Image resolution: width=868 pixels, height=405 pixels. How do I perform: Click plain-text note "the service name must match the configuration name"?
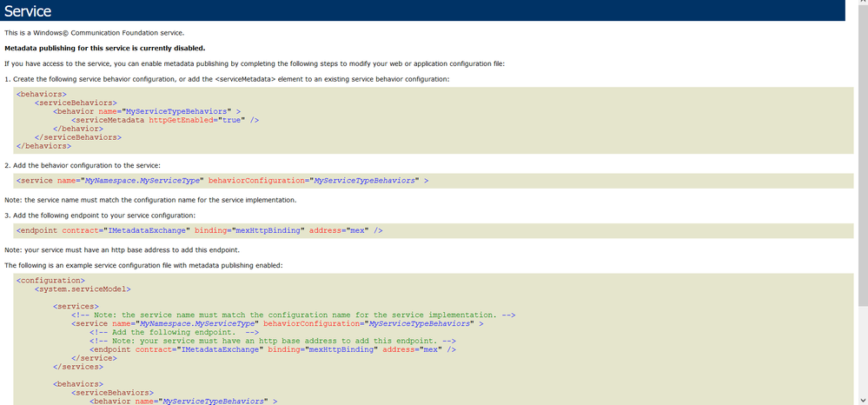[x=150, y=200]
